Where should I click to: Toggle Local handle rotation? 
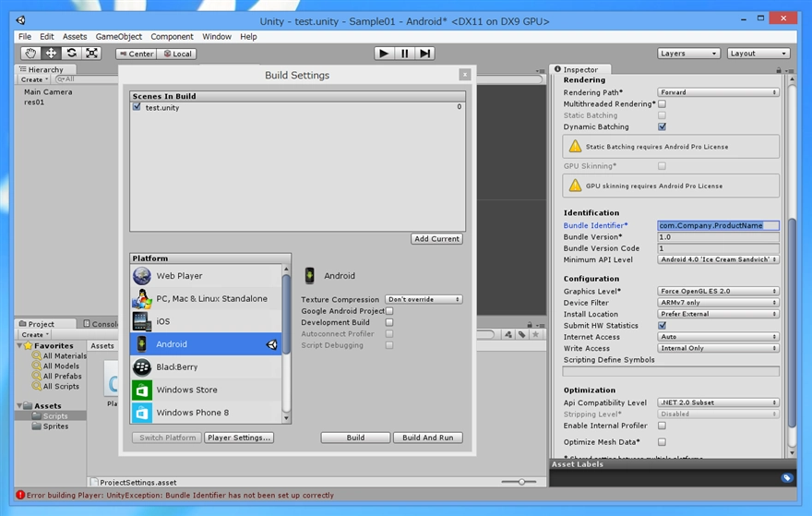(x=177, y=54)
